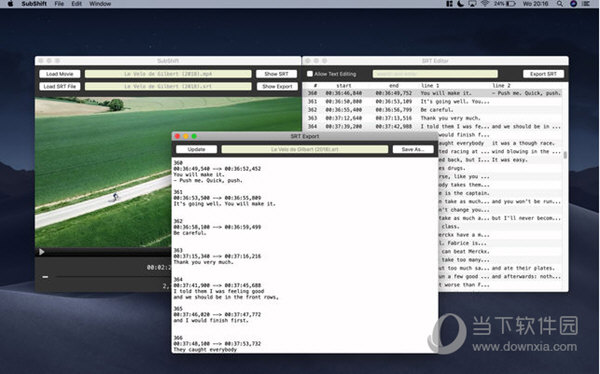This screenshot has height=374, width=600.
Task: Click 'I told them I was feeling good' line
Action: [218, 291]
